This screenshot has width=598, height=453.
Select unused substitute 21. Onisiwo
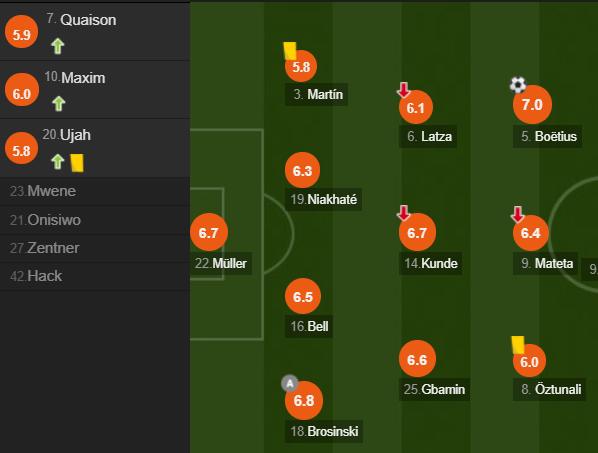pyautogui.click(x=95, y=220)
